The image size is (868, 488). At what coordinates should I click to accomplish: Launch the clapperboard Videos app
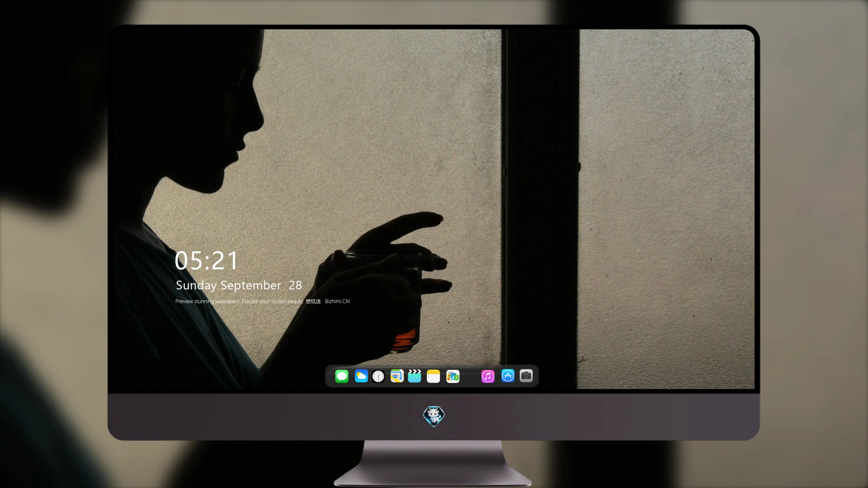[x=415, y=376]
